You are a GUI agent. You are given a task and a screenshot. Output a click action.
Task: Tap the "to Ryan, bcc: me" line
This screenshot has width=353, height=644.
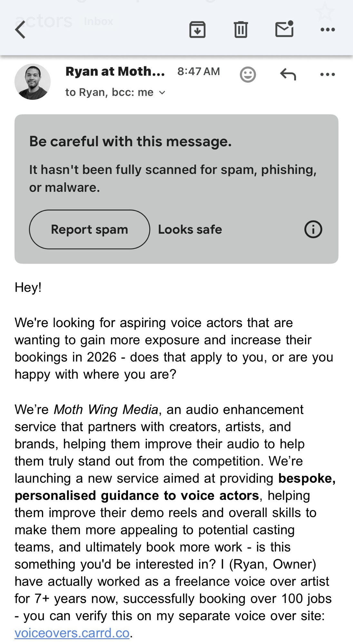pos(110,92)
